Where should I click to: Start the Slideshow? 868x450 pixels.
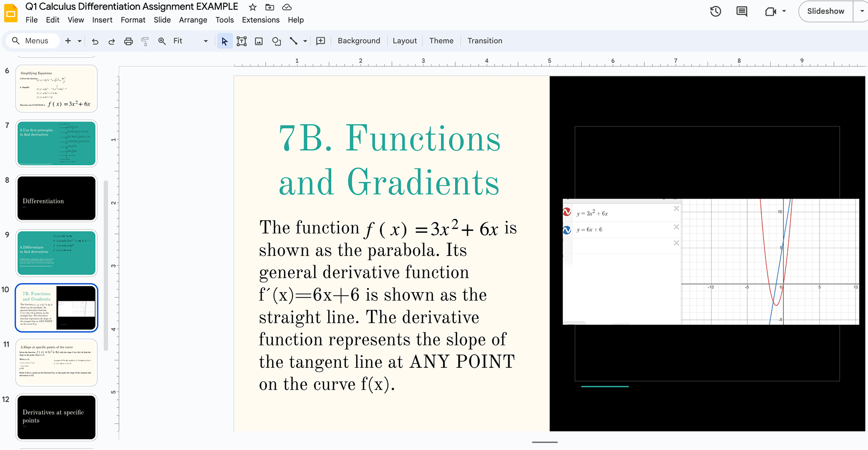point(826,11)
